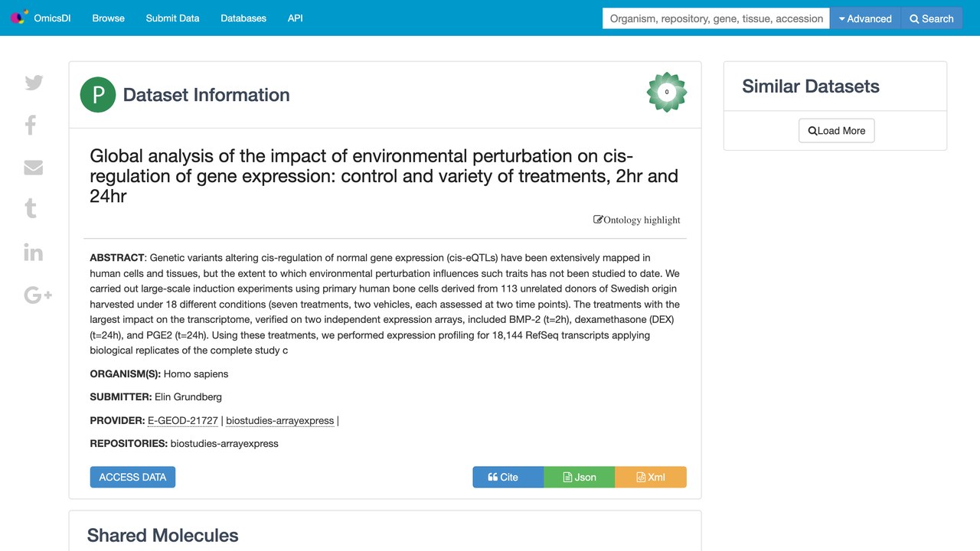Open the API navigation link
The height and width of the screenshot is (551, 980).
pyautogui.click(x=296, y=18)
